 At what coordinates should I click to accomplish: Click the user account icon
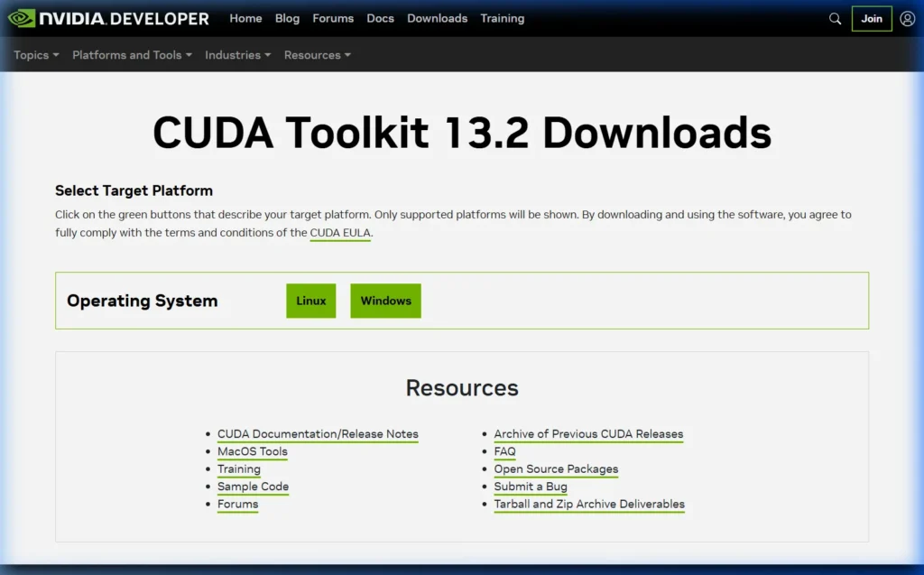tap(908, 18)
